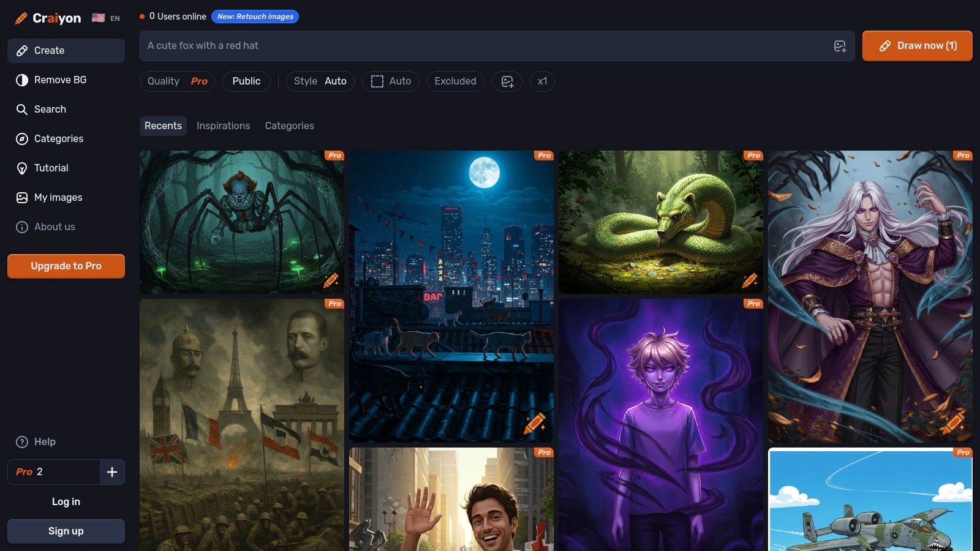Click the Draw now (1) button
980x551 pixels.
pyautogui.click(x=918, y=46)
